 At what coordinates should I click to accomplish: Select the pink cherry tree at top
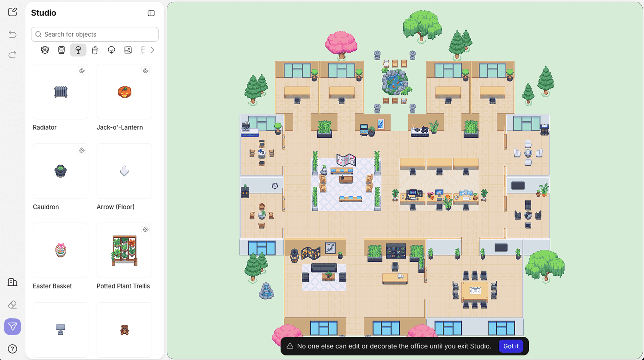[x=341, y=46]
